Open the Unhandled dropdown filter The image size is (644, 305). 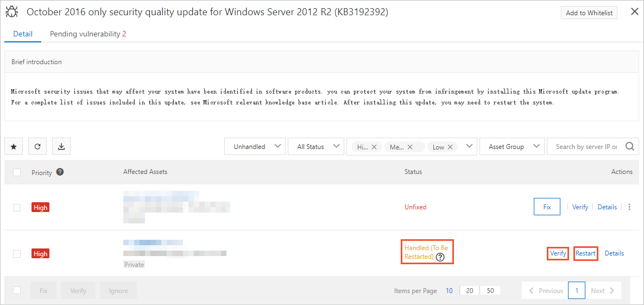[255, 146]
